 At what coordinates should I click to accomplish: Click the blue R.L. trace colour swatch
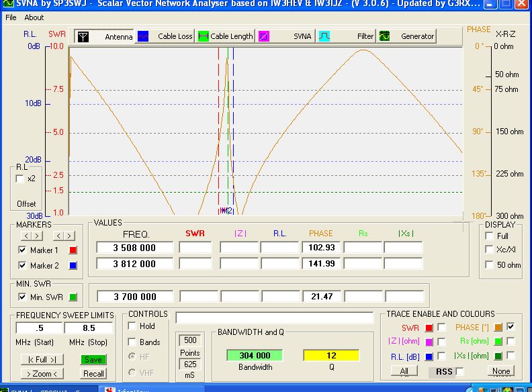429,356
